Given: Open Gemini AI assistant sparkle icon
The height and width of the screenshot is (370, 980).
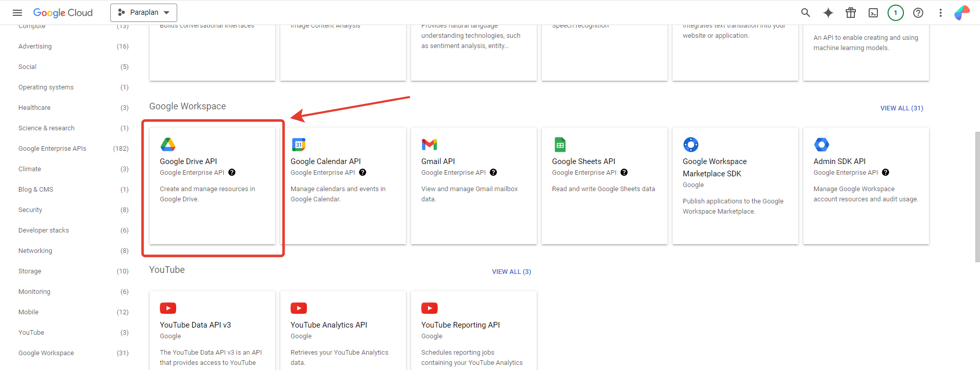Looking at the screenshot, I should pyautogui.click(x=828, y=13).
